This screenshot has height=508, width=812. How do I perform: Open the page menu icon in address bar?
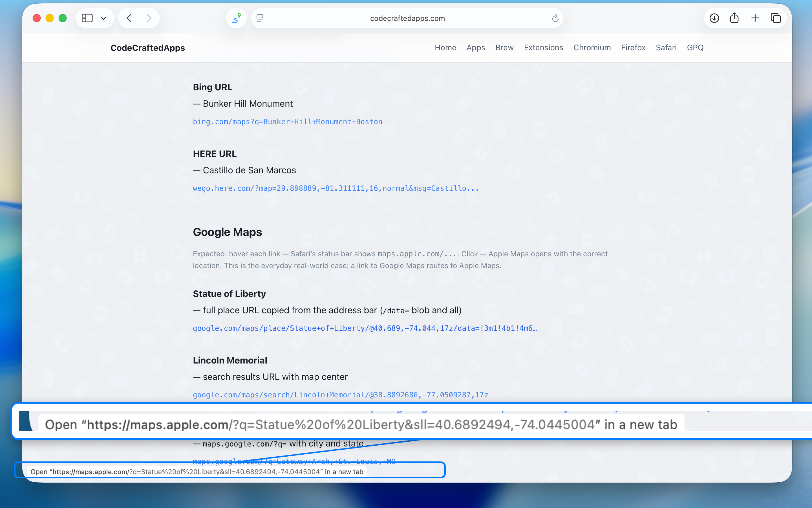tap(260, 18)
